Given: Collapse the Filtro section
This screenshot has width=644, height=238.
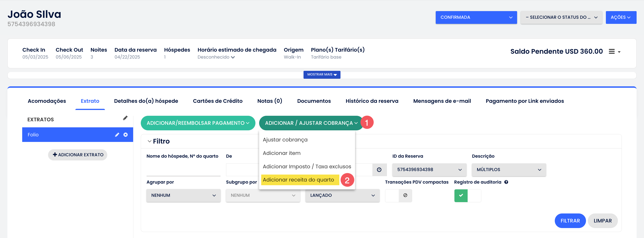Looking at the screenshot, I should click(150, 141).
